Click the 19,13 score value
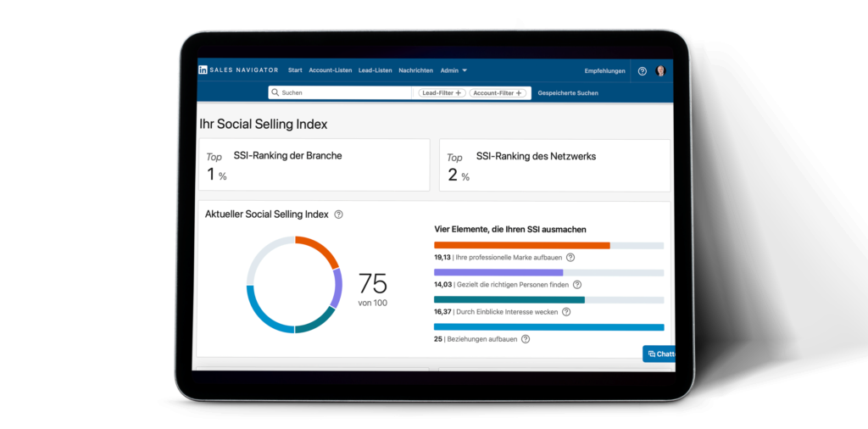 pyautogui.click(x=442, y=258)
